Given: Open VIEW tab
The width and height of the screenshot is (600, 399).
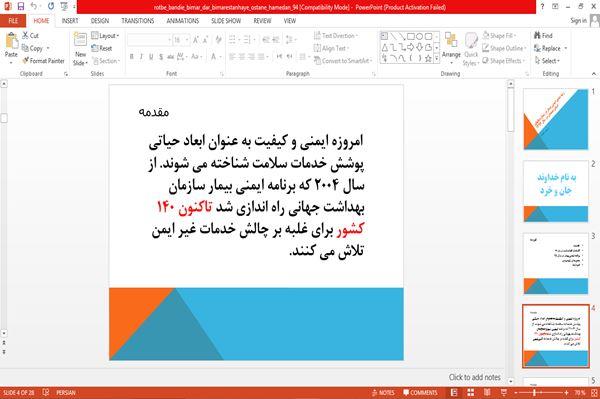Looking at the screenshot, I should coord(290,21).
